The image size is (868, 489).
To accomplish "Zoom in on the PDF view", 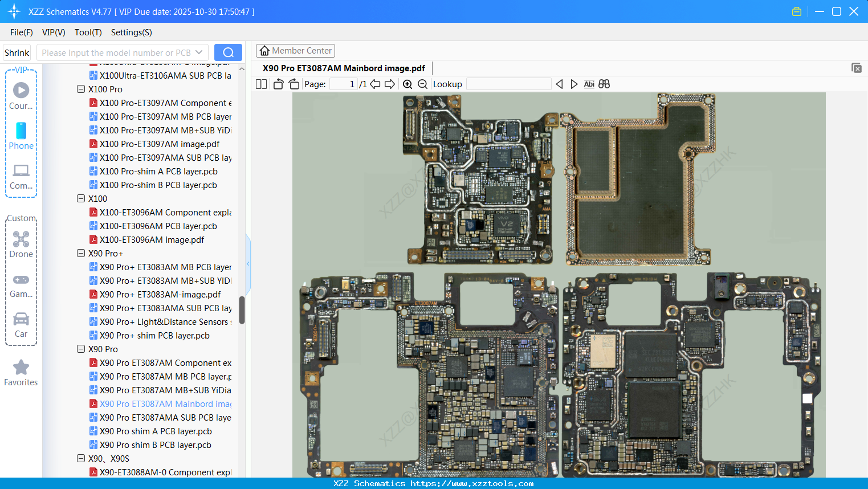I will point(408,84).
